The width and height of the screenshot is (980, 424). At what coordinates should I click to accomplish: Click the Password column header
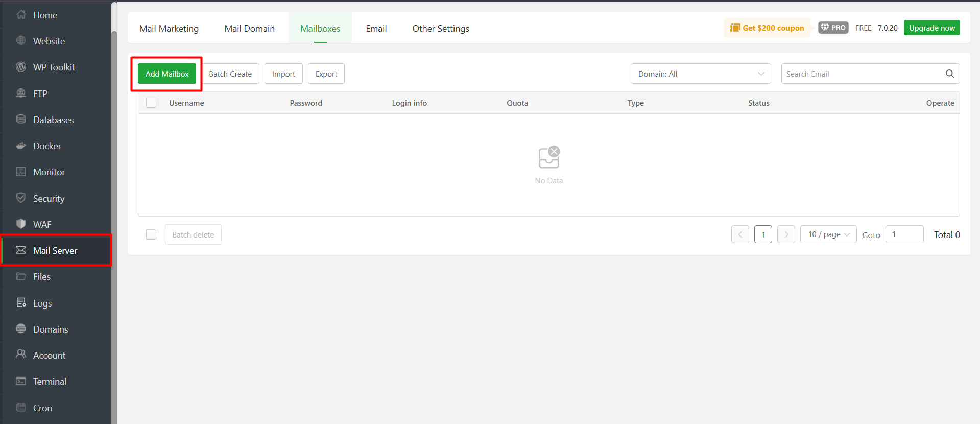pos(306,103)
